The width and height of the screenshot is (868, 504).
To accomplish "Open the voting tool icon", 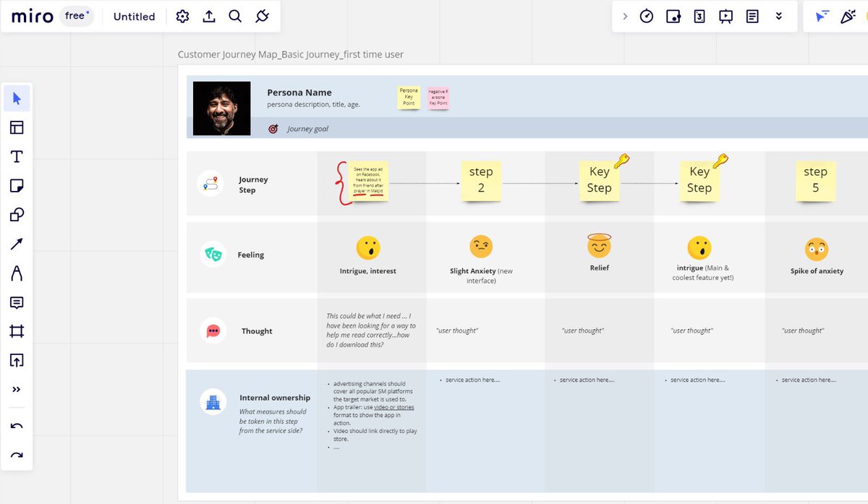I will click(673, 16).
